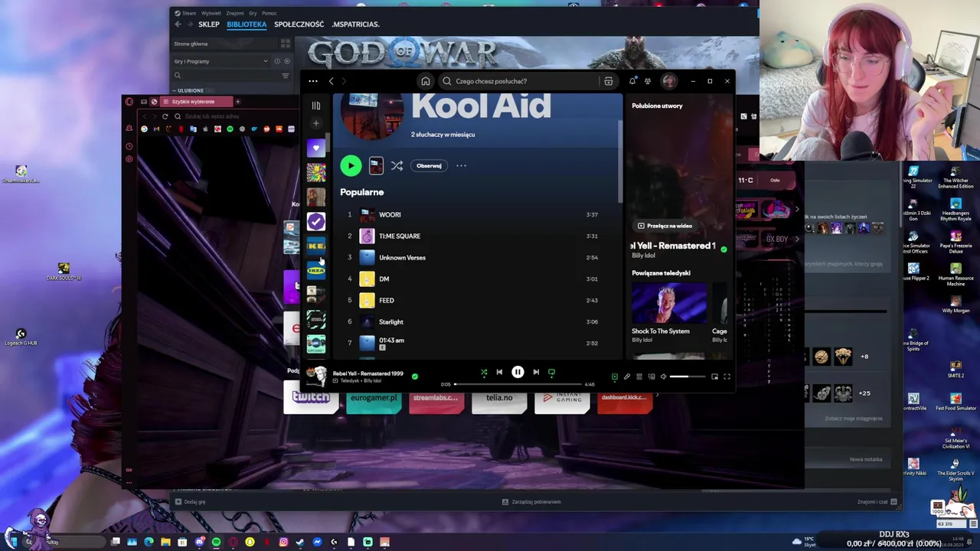Play the track WOORI
The width and height of the screenshot is (980, 551).
[x=390, y=215]
